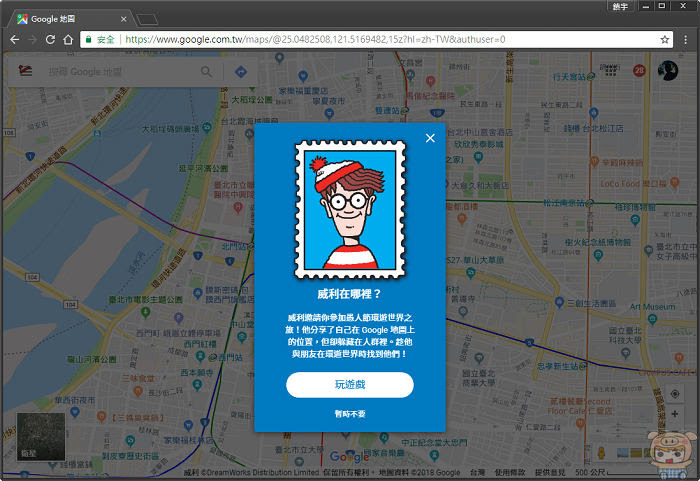Click the 北門站 station label

click(x=234, y=247)
